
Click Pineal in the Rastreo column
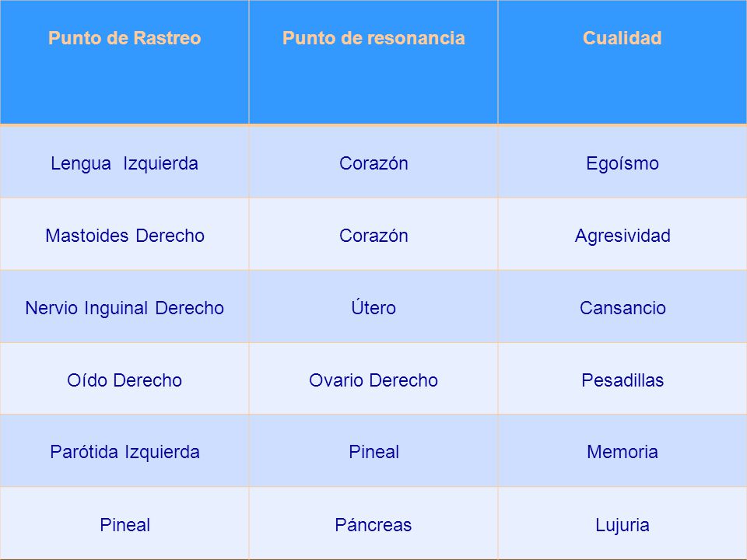124,525
